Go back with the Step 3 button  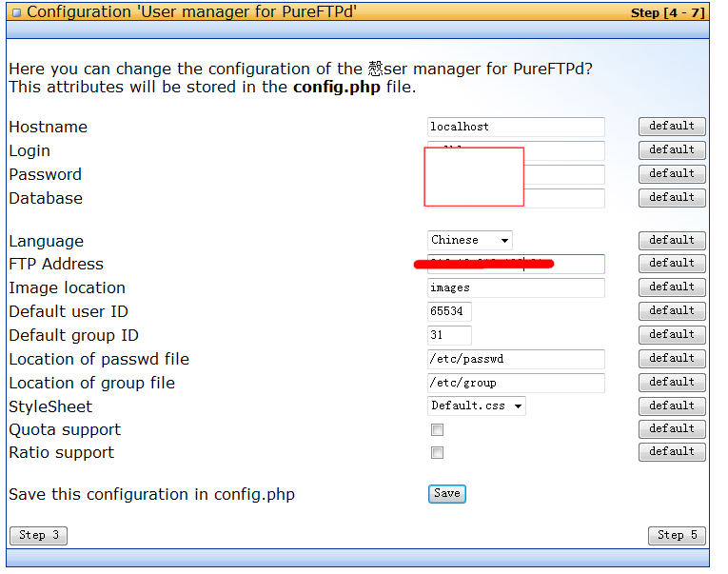(x=38, y=536)
